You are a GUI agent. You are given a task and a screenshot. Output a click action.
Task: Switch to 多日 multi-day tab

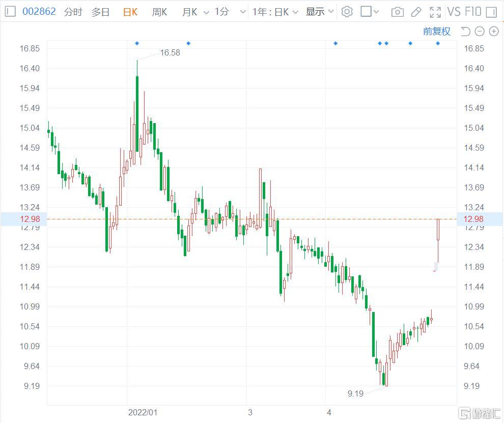pos(101,12)
